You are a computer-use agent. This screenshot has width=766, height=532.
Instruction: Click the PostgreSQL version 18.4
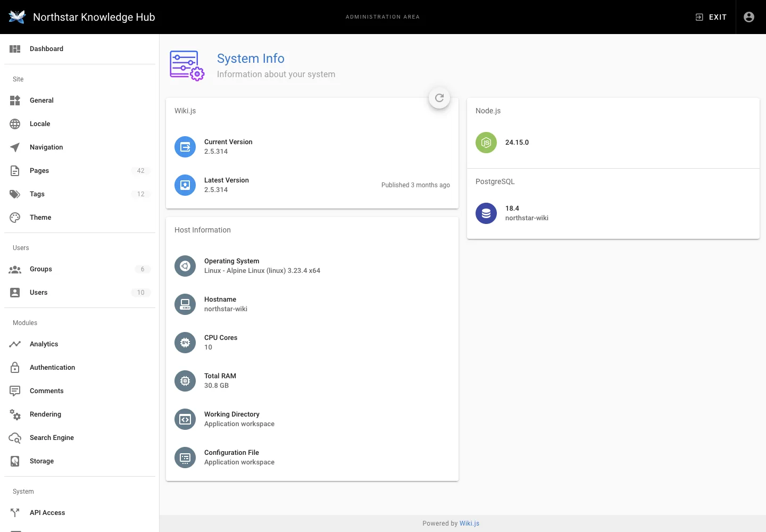pyautogui.click(x=512, y=209)
